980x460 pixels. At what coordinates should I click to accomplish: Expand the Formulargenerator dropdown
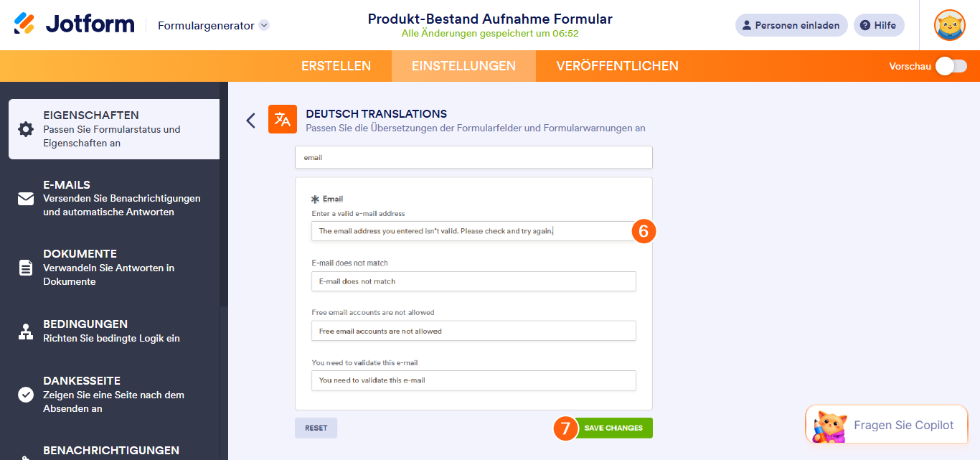tap(264, 25)
